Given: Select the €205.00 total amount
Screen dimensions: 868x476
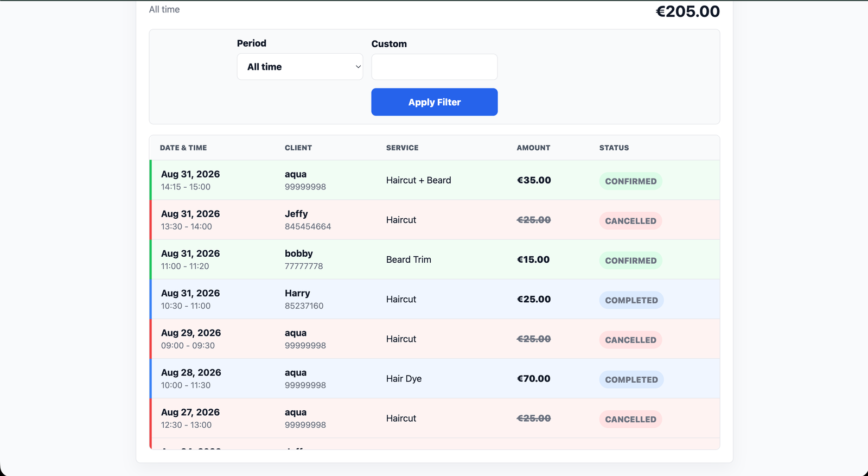Looking at the screenshot, I should click(x=688, y=11).
